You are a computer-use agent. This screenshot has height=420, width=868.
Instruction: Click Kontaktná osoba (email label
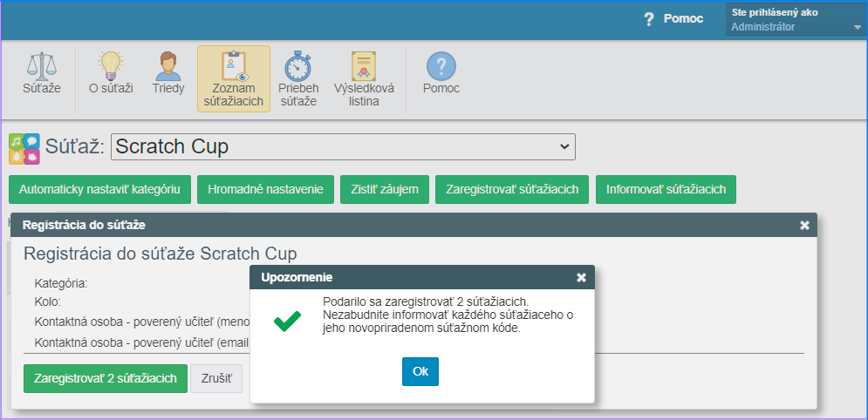[141, 342]
